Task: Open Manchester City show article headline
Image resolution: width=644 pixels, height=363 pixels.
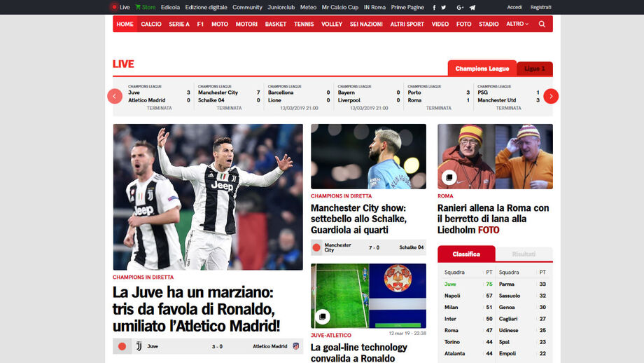Action: (358, 219)
